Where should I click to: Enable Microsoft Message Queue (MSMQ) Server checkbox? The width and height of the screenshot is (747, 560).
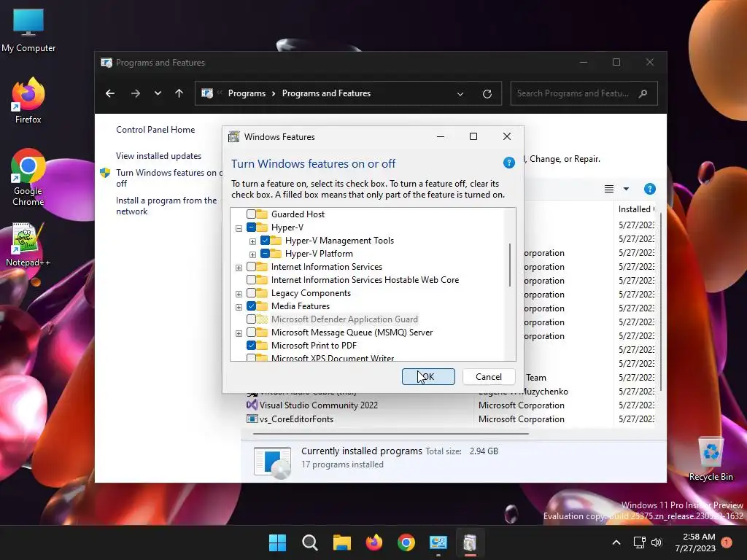pyautogui.click(x=251, y=332)
